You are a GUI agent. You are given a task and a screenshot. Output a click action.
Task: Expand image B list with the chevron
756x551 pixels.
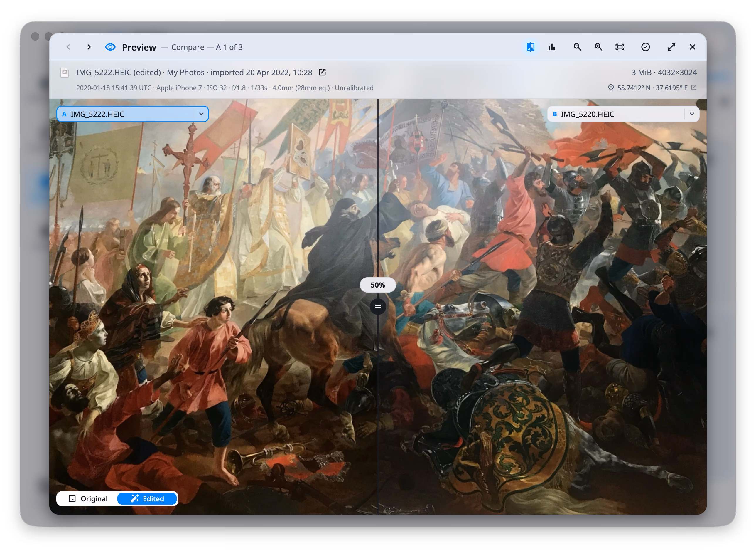point(692,114)
